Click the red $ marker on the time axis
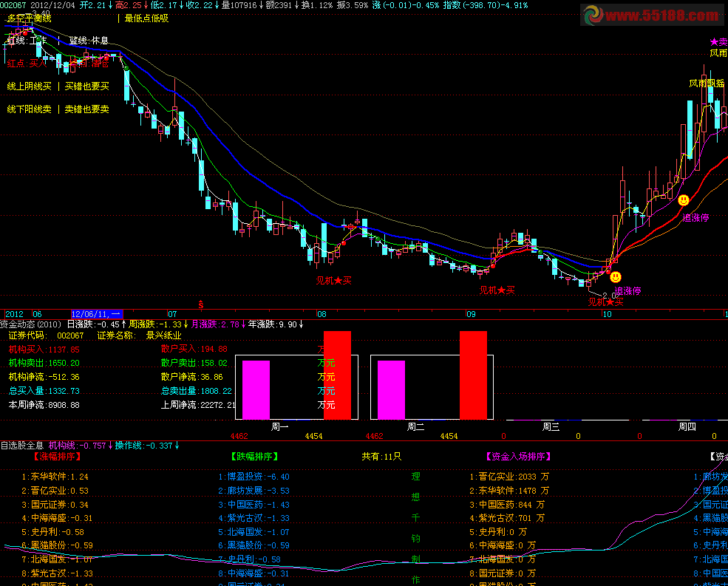Viewport: 728px width, 586px height. click(x=201, y=304)
